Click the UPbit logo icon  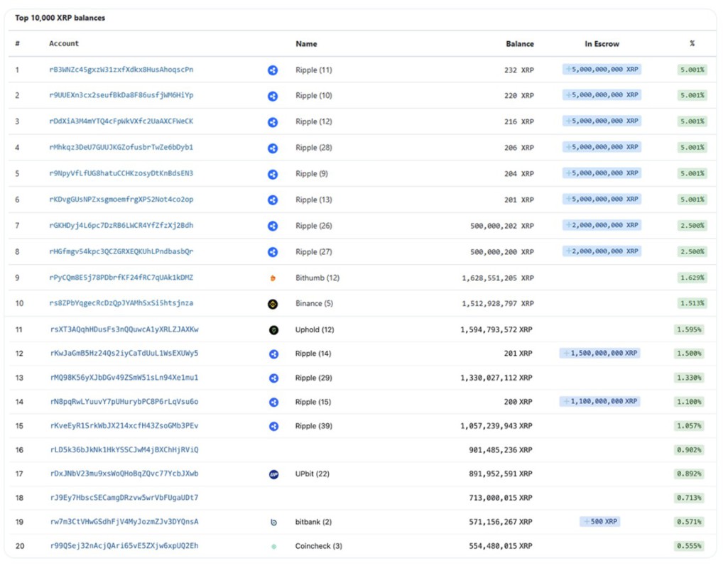274,474
